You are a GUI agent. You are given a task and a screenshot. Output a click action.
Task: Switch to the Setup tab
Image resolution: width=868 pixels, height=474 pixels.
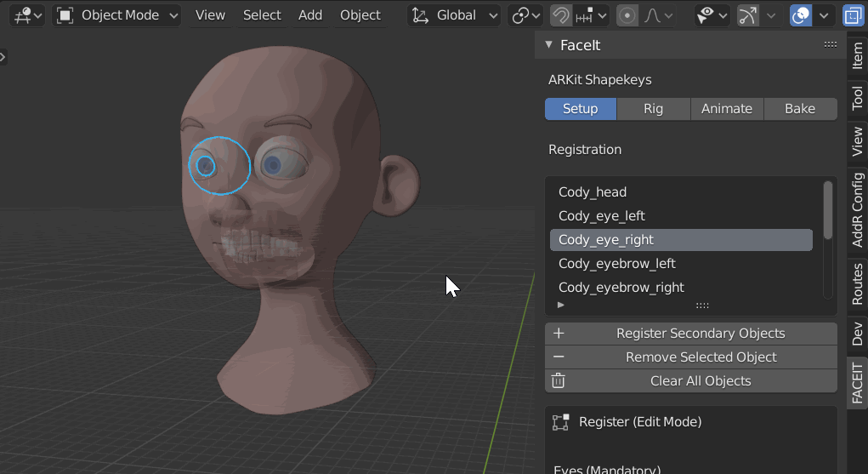point(580,109)
